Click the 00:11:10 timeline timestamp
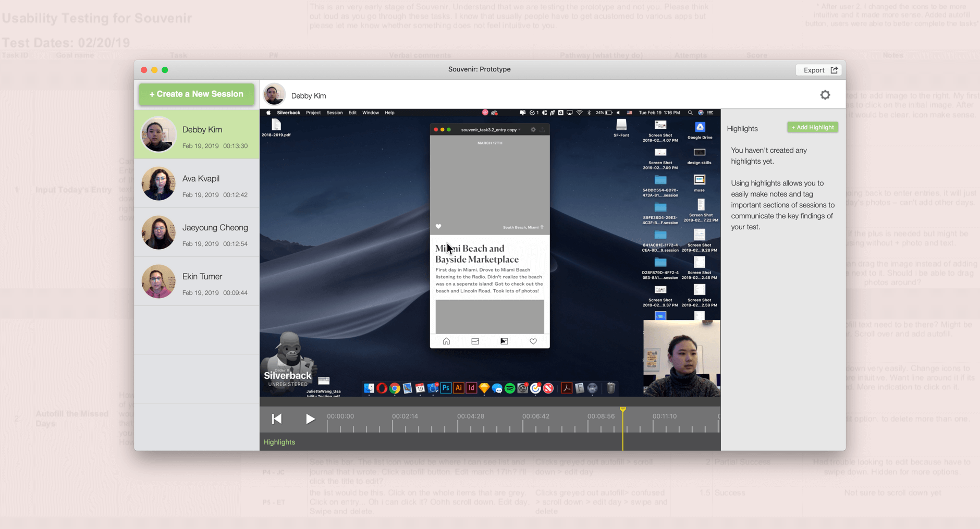 click(665, 416)
